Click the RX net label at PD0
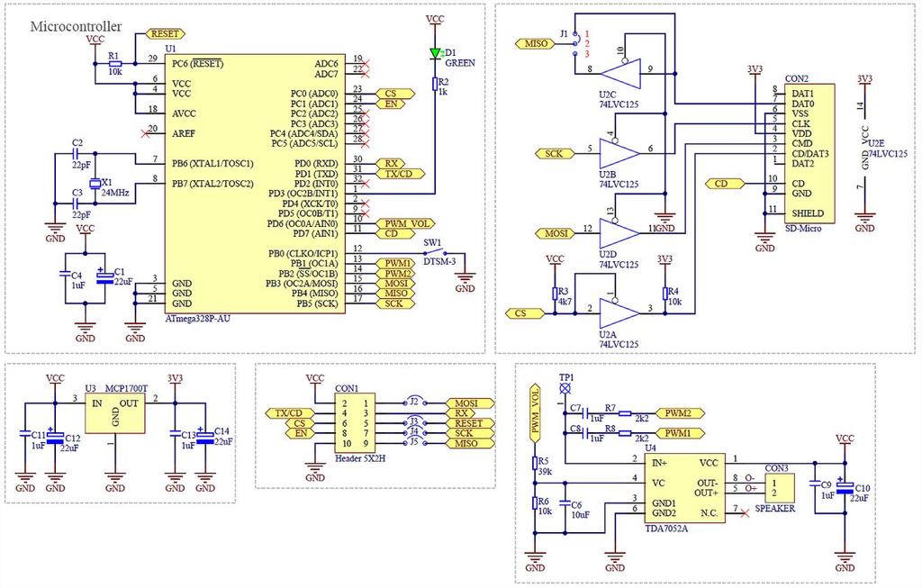The image size is (922, 588). point(391,164)
